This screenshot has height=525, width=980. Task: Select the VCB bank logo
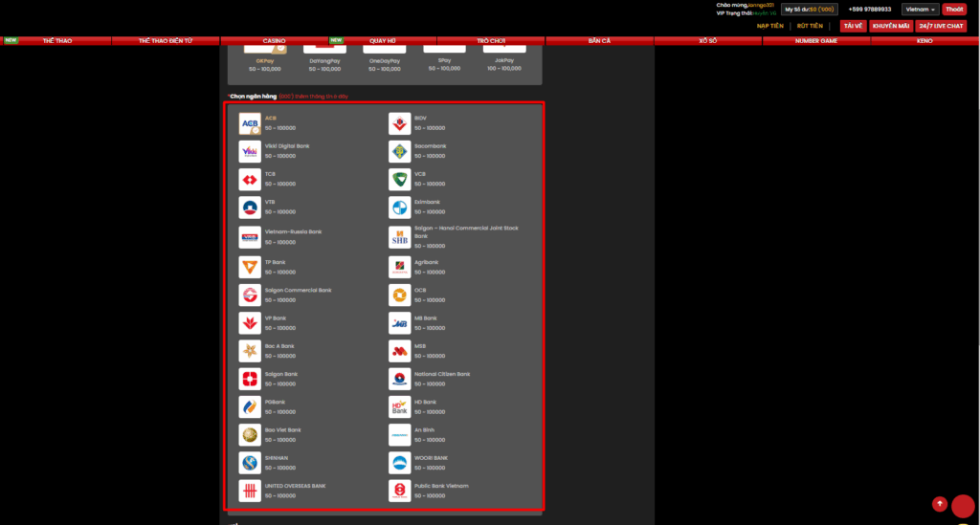coord(399,180)
